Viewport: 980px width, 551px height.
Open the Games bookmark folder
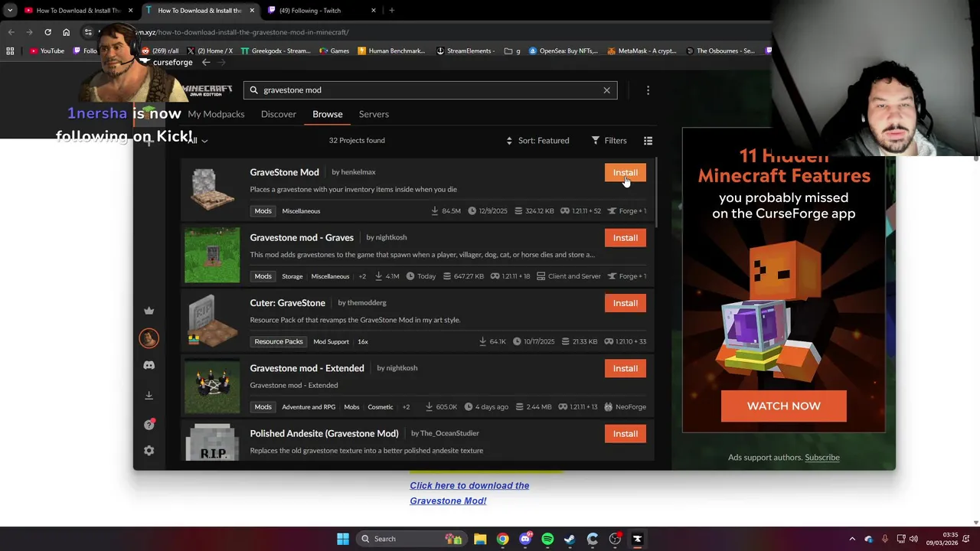335,51
